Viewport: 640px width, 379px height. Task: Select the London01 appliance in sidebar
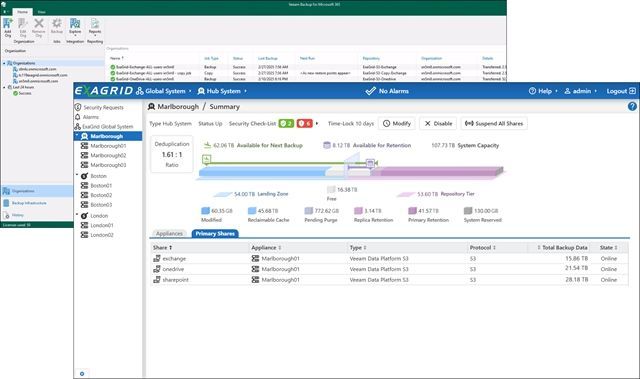pos(97,225)
